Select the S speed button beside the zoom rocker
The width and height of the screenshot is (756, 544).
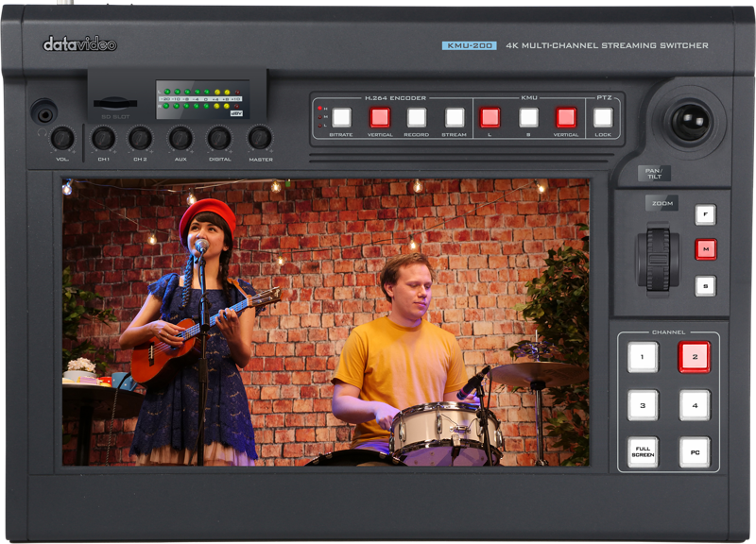(x=705, y=286)
